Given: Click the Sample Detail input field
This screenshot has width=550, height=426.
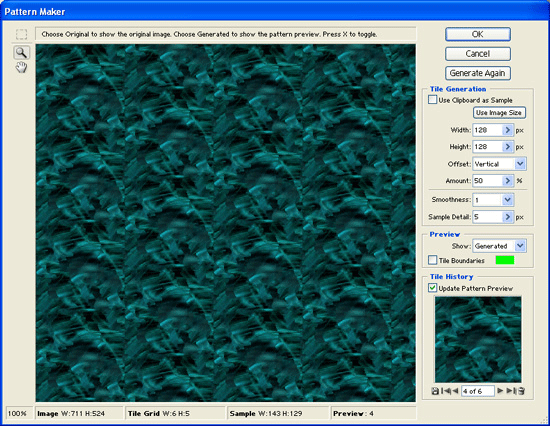Looking at the screenshot, I should (x=488, y=217).
